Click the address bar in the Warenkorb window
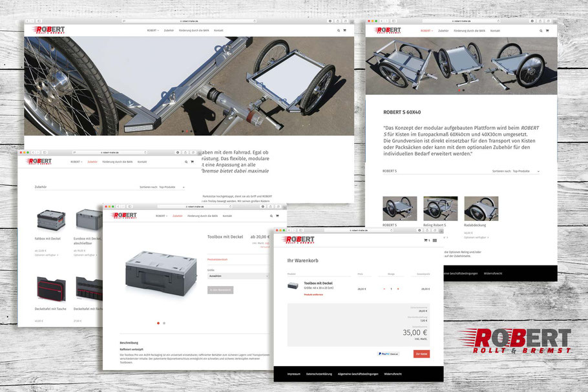588x392 pixels. 359,231
